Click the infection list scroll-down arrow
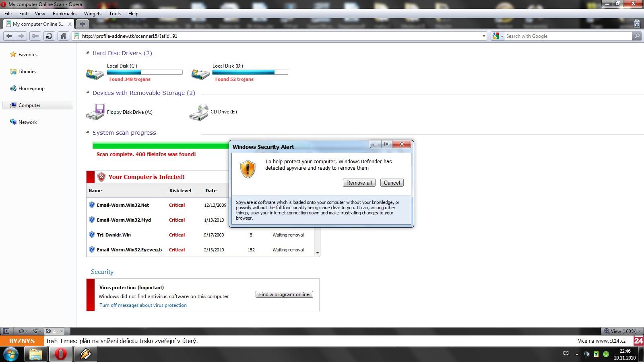This screenshot has width=644, height=362. [x=318, y=253]
